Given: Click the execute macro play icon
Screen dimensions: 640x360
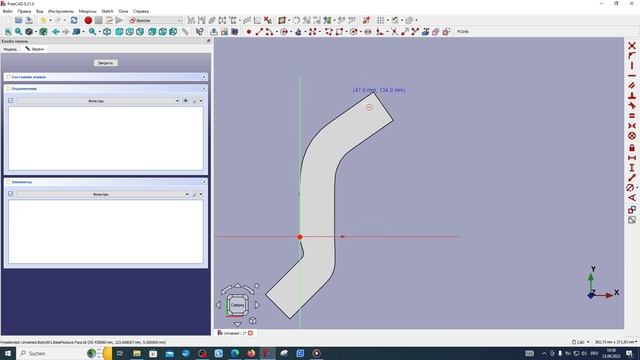Looking at the screenshot, I should [x=119, y=20].
